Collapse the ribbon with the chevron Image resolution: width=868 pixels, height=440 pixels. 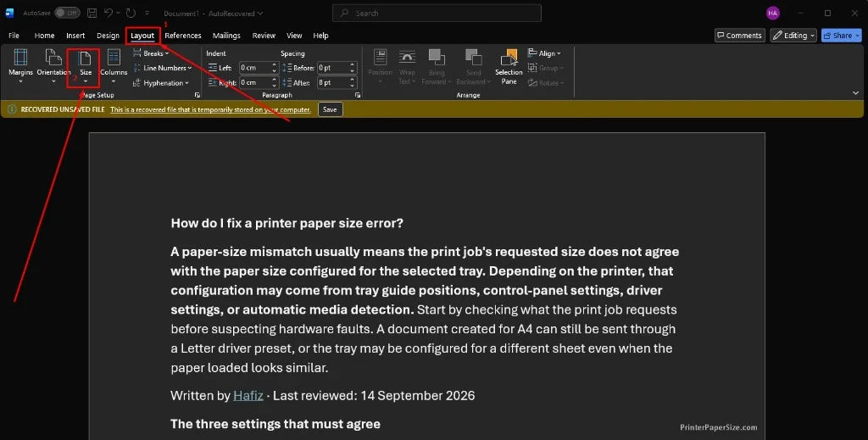pos(856,93)
